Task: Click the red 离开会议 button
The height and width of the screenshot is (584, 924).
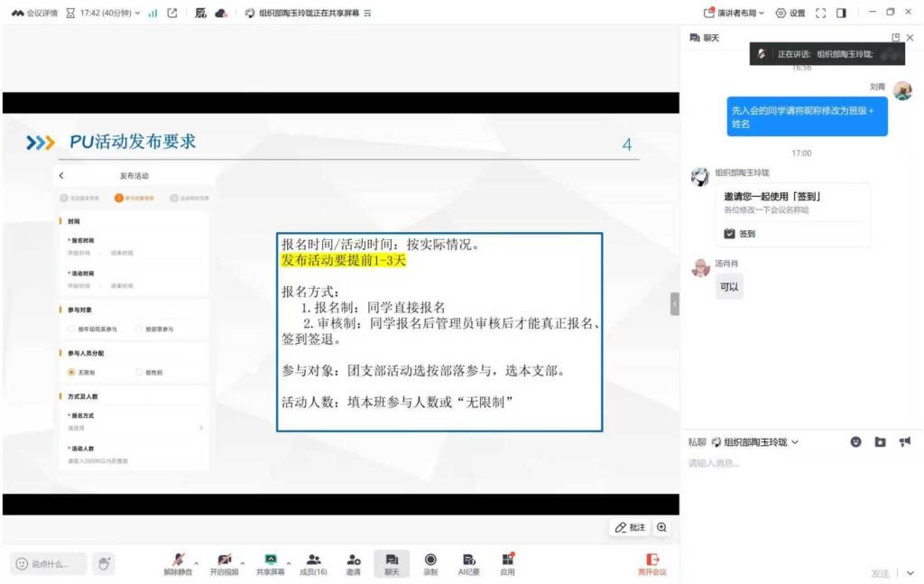Action: 651,564
